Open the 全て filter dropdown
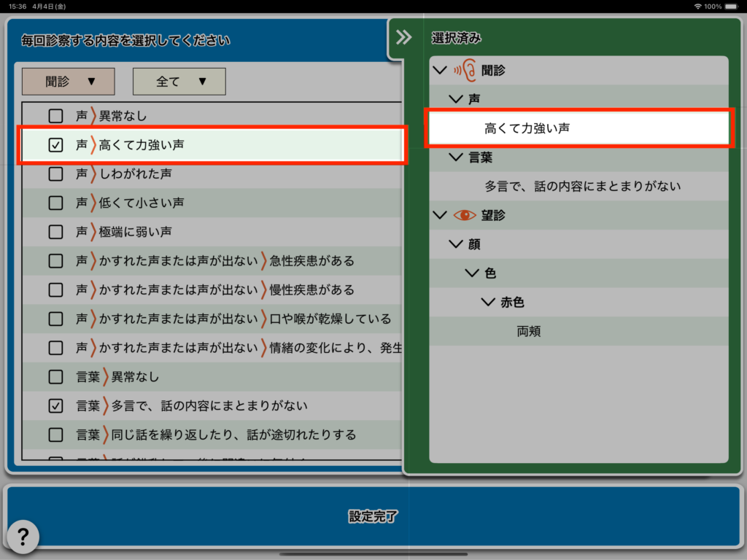This screenshot has height=560, width=747. coord(179,82)
